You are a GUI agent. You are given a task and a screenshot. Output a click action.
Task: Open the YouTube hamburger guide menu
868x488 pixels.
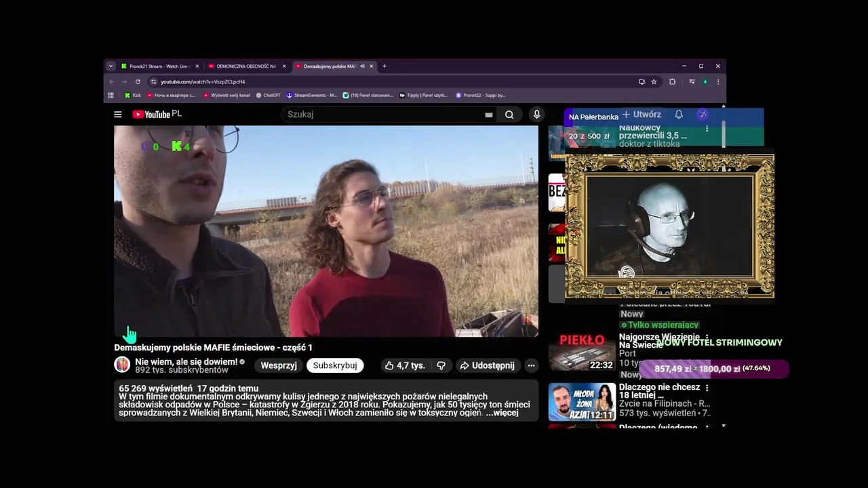pyautogui.click(x=118, y=115)
